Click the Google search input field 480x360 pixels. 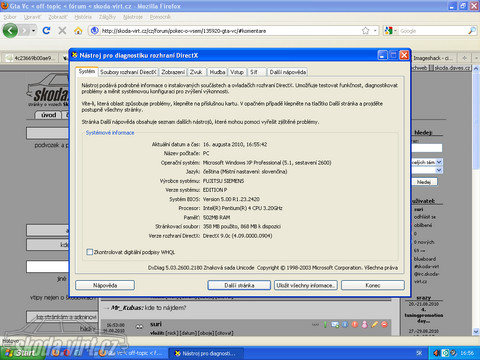433,31
